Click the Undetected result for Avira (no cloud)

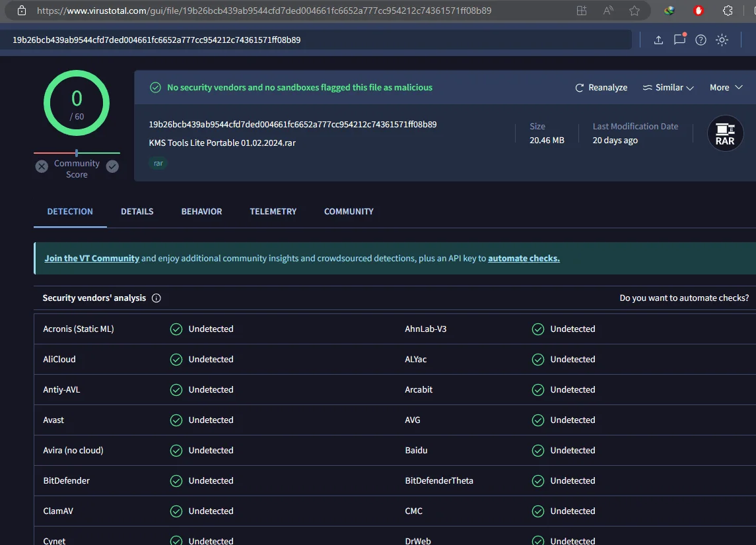(211, 451)
